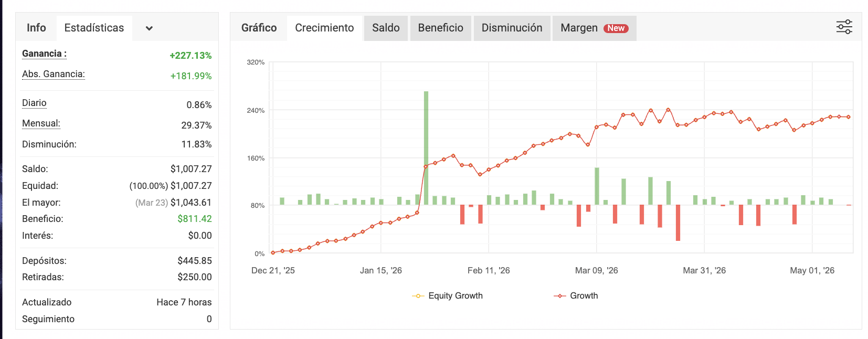Show the Beneficio chart tab
Viewport: 868px width, 339px height.
(440, 28)
